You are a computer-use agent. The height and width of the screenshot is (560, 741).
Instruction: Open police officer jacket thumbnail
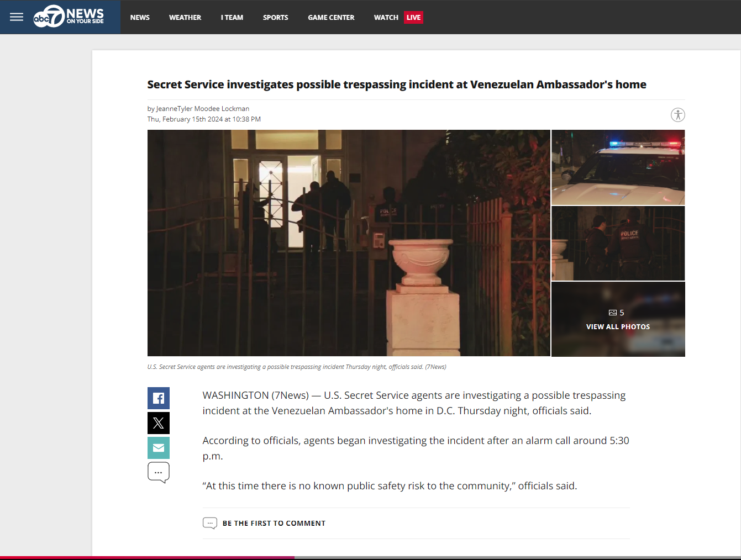click(x=618, y=244)
